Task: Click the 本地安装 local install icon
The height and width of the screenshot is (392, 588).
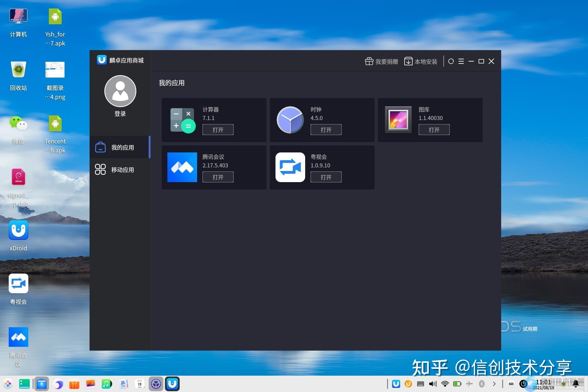Action: click(x=408, y=61)
